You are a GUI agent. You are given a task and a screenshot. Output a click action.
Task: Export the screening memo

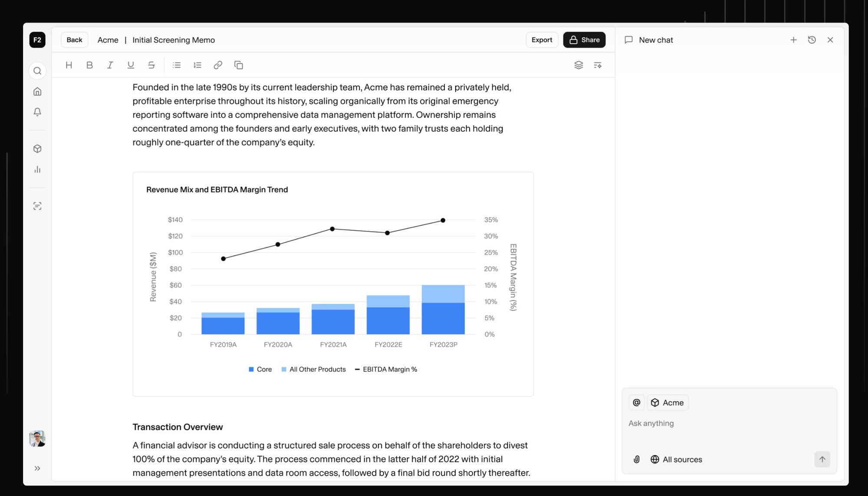click(542, 40)
